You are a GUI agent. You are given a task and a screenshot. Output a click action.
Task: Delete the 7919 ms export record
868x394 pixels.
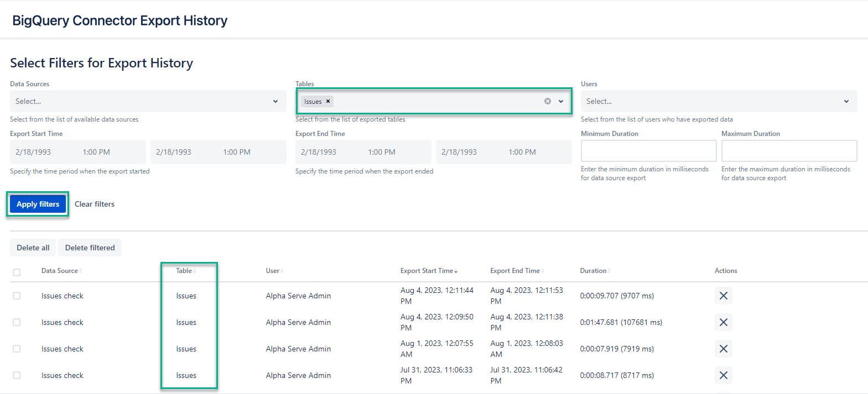click(x=723, y=349)
